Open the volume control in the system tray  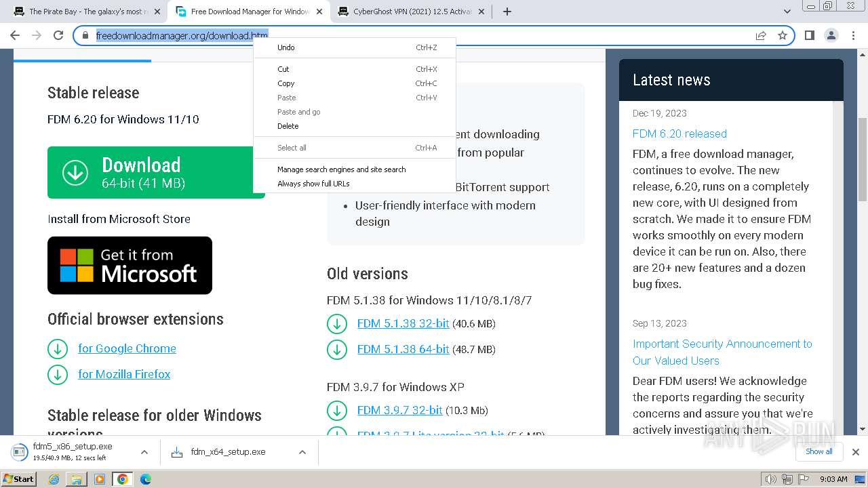click(771, 479)
